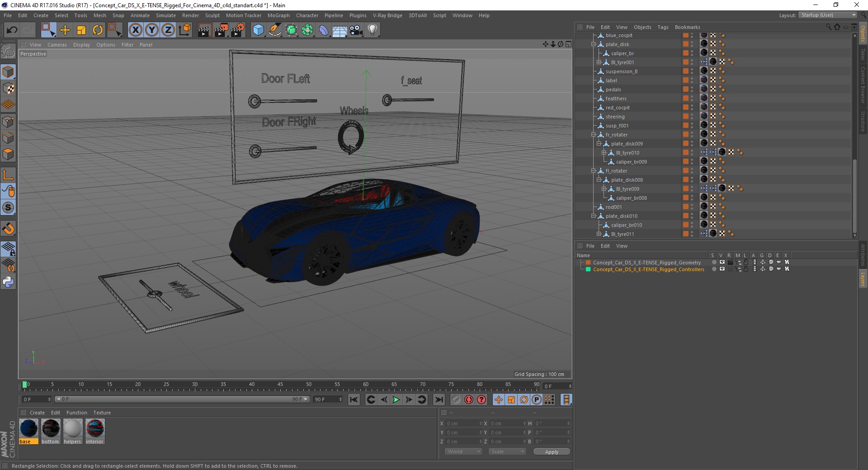This screenshot has height=470, width=868.
Task: Select the Scale tool
Action: point(81,30)
